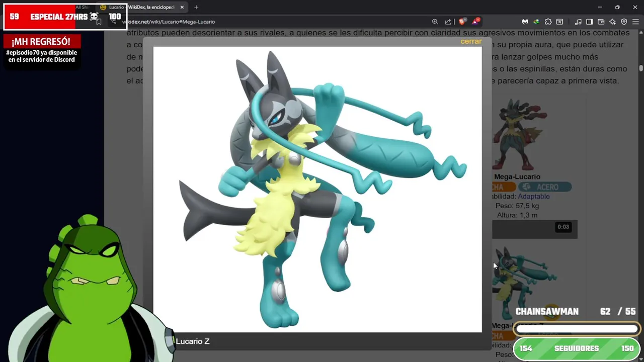Switch to the Lucario - WikiDex tab
Image resolution: width=644 pixels, height=362 pixels.
point(141,7)
